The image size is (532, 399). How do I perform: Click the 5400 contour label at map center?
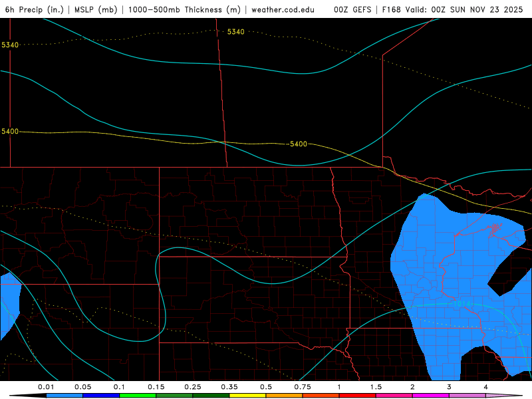[298, 144]
